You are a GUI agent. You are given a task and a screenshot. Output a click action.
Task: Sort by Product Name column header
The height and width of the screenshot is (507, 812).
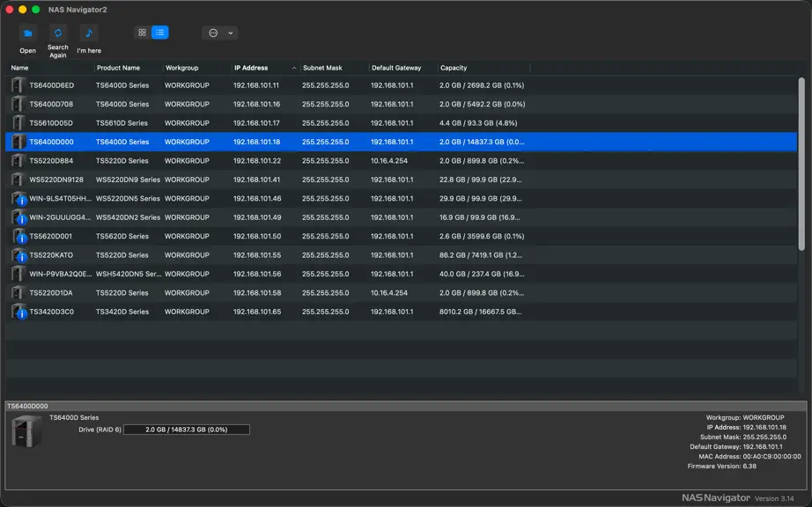(x=118, y=68)
